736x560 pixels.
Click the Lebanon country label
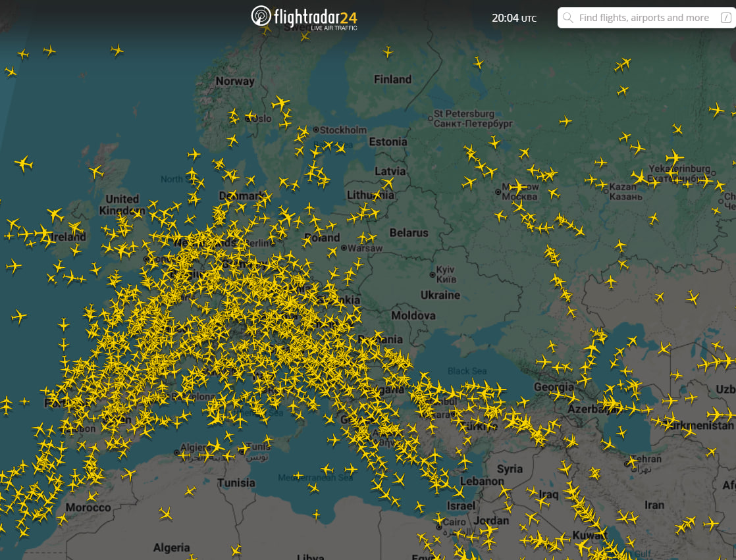[482, 481]
